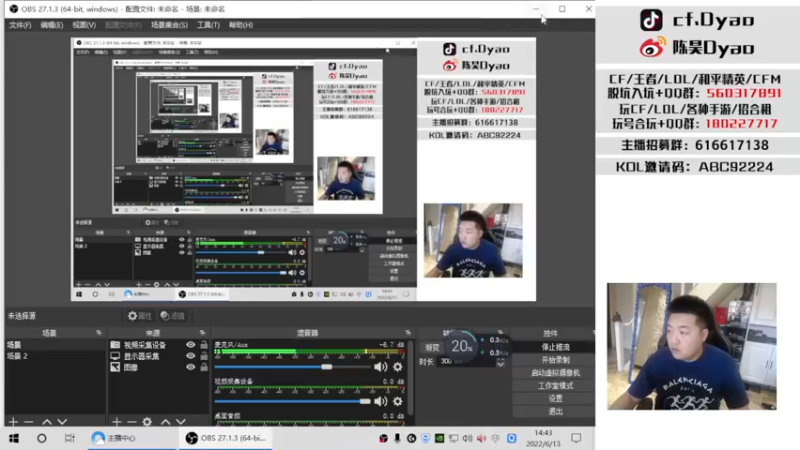Select the 场景 2 scene item

pyautogui.click(x=55, y=356)
